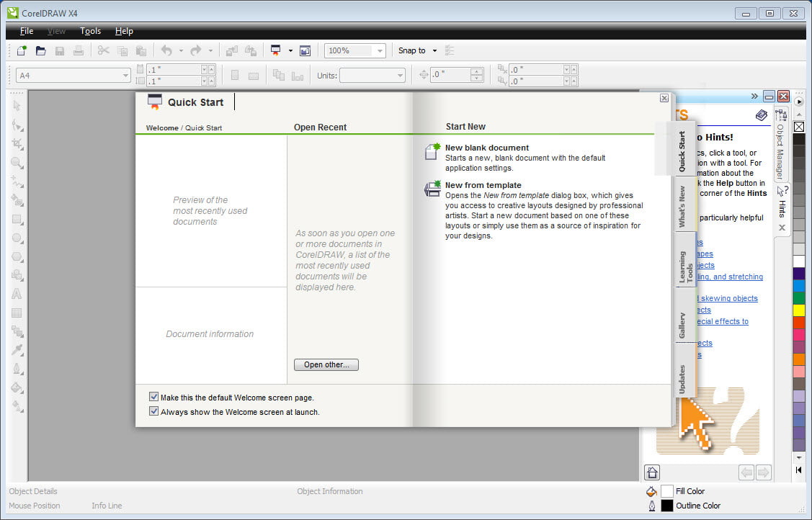Open the Tools menu
This screenshot has height=520, width=812.
click(91, 31)
